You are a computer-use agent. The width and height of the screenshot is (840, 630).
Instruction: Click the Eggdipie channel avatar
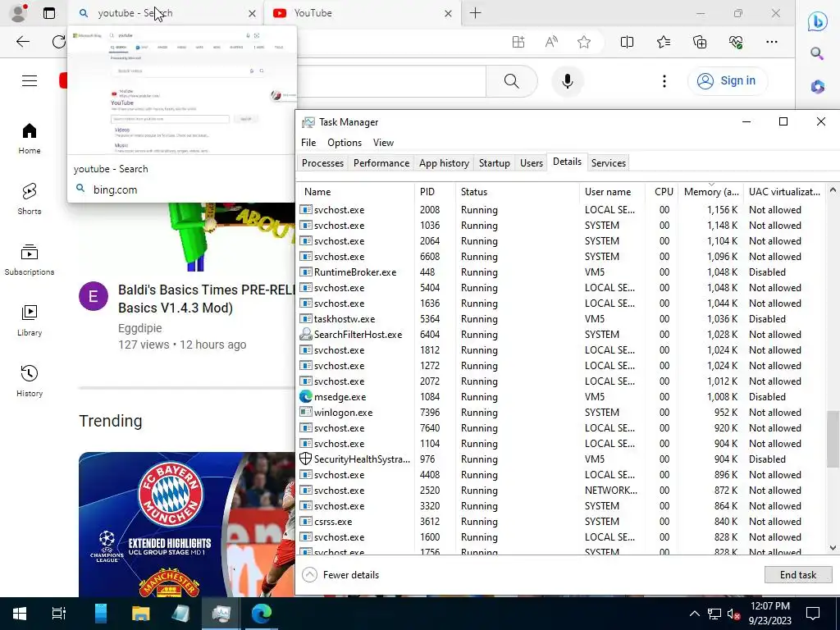(x=94, y=296)
